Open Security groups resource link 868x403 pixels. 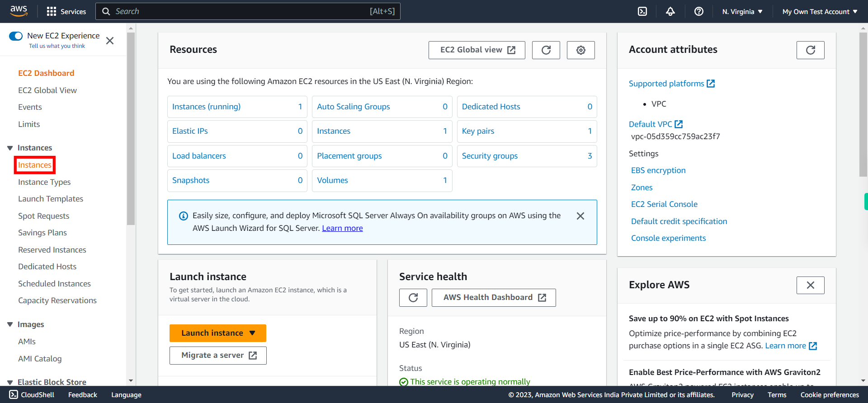490,156
